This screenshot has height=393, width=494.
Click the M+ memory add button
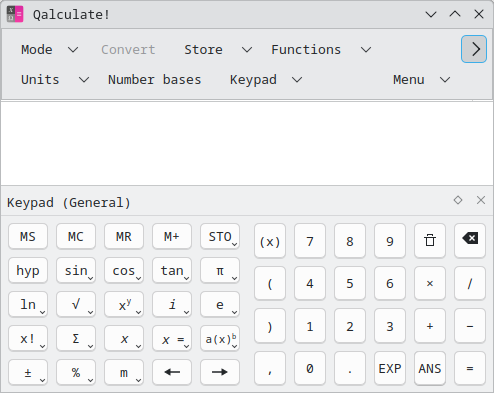(172, 236)
